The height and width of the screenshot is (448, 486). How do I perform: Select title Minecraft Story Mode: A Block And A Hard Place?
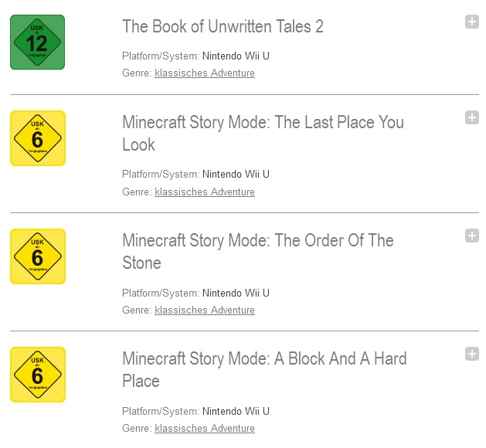(x=264, y=370)
